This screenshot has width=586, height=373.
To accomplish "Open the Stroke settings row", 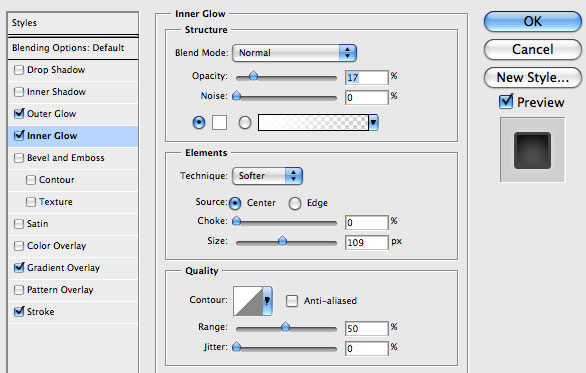I will click(73, 311).
